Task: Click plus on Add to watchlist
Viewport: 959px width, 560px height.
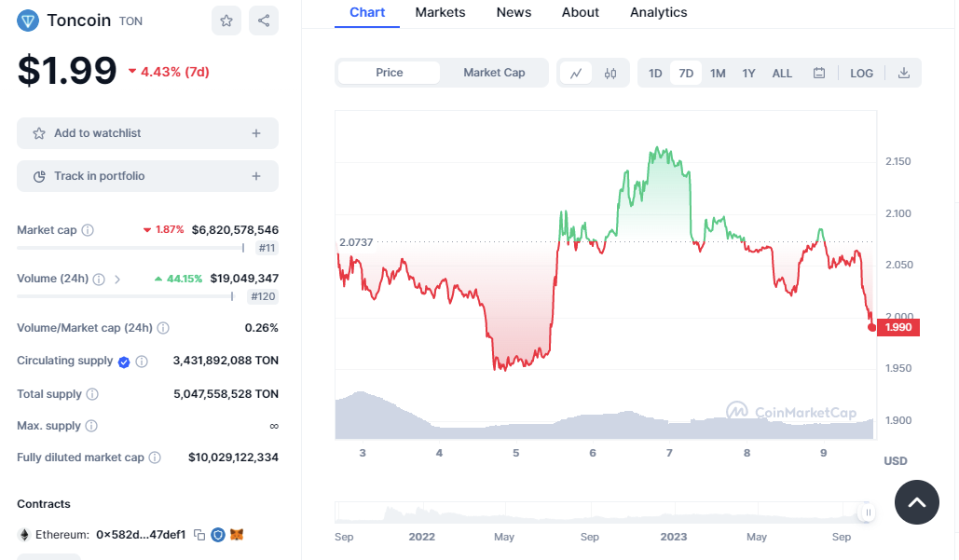Action: click(256, 133)
